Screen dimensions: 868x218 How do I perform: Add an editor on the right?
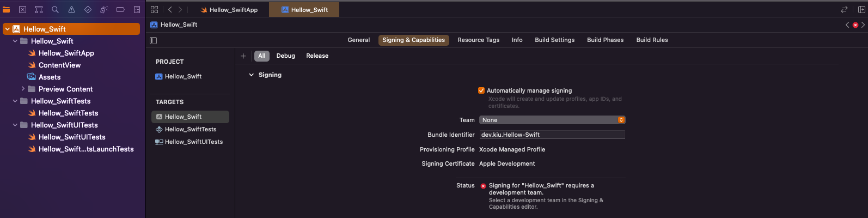click(x=861, y=9)
